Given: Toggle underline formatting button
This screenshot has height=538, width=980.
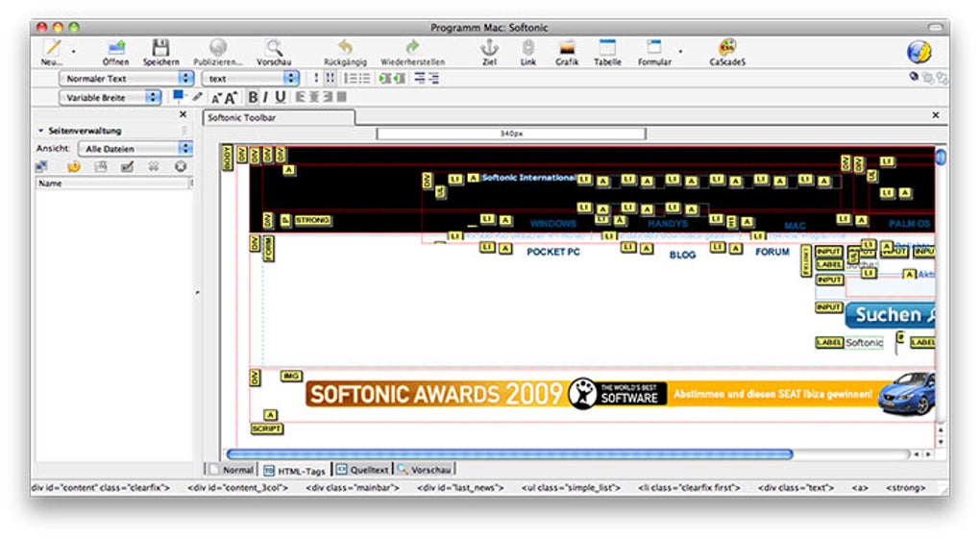Looking at the screenshot, I should click(280, 97).
